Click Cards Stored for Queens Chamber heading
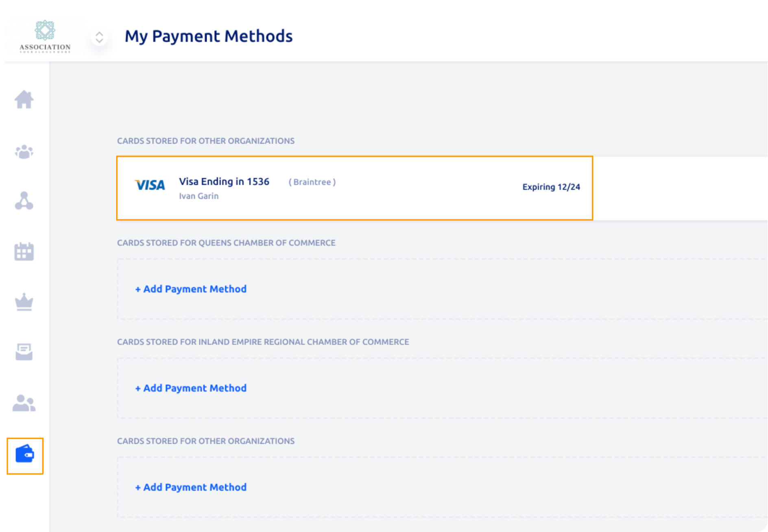768x532 pixels. click(x=226, y=243)
